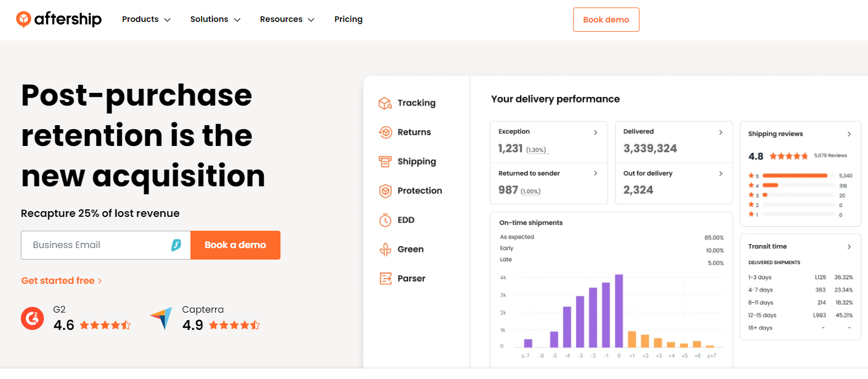Click the 8-11 days transit row

tap(800, 303)
